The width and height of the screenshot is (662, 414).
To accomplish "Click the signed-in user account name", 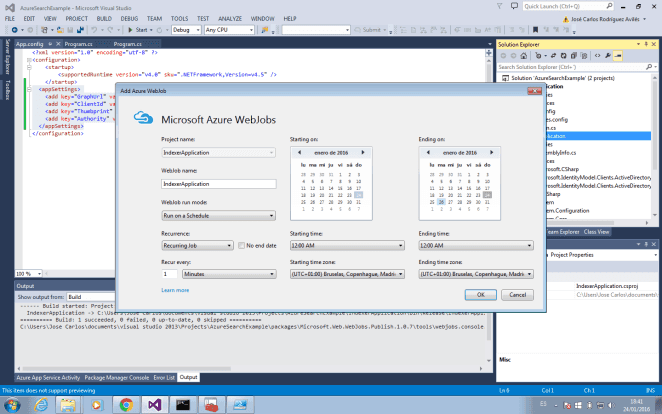I will point(605,19).
